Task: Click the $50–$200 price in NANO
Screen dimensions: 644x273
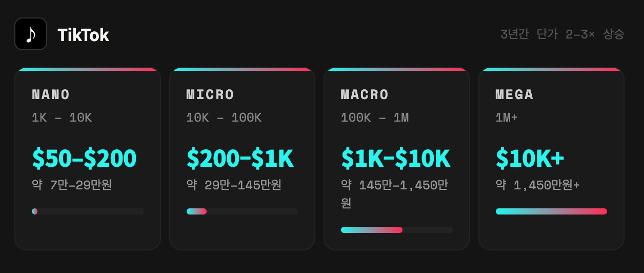Action: click(84, 159)
